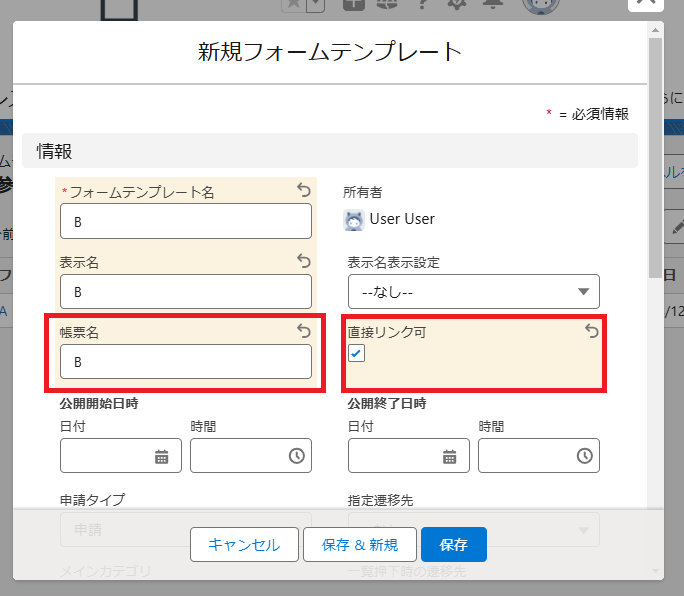The height and width of the screenshot is (596, 684).
Task: Click the フォームテンプレート名 input field
Action: click(186, 221)
